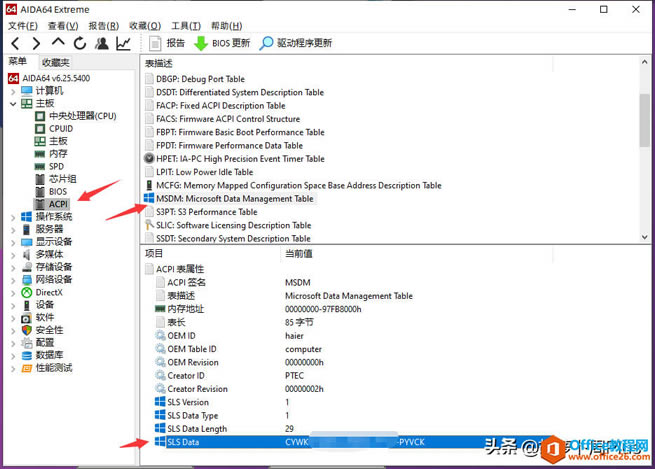The image size is (655, 469).
Task: Go back with the left arrow icon
Action: coord(15,43)
